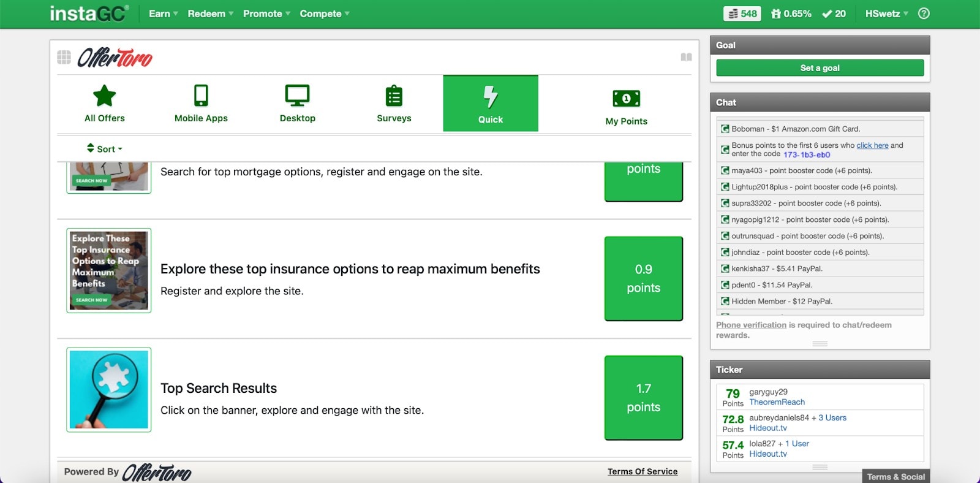980x483 pixels.
Task: Open the Redeem menu
Action: (x=211, y=13)
